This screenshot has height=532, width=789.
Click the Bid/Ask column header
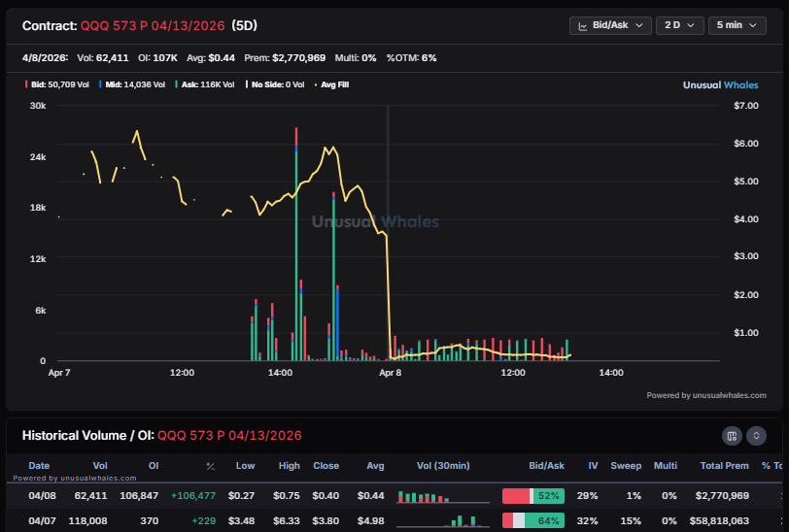(x=546, y=466)
